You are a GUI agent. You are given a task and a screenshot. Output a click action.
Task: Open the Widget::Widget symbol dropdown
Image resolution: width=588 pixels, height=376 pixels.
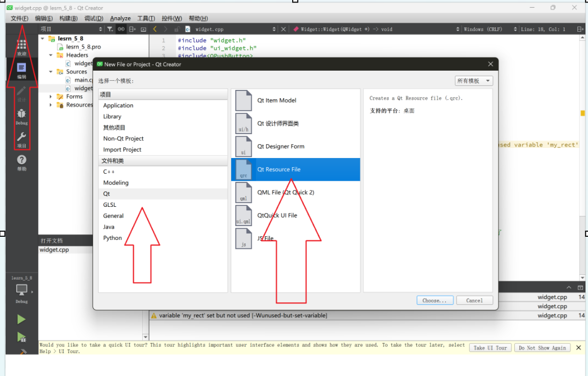pyautogui.click(x=376, y=29)
